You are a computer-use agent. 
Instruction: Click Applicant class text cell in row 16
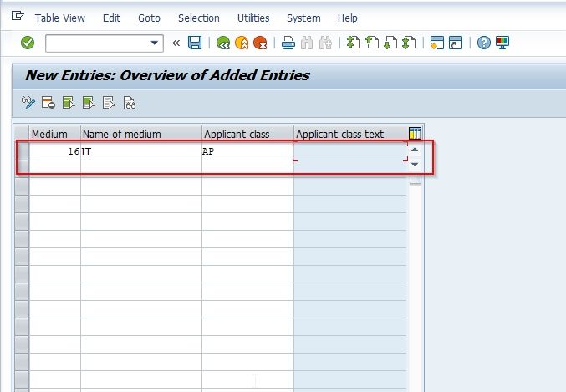(350, 151)
